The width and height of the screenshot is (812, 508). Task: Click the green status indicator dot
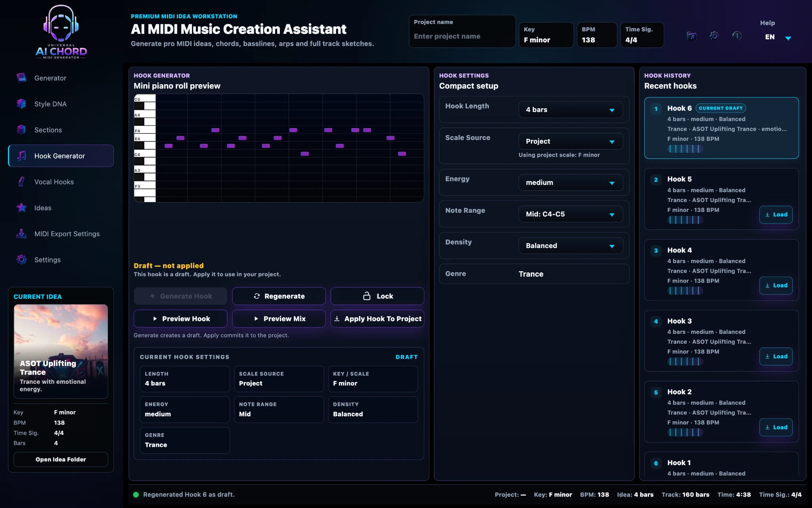click(x=136, y=495)
